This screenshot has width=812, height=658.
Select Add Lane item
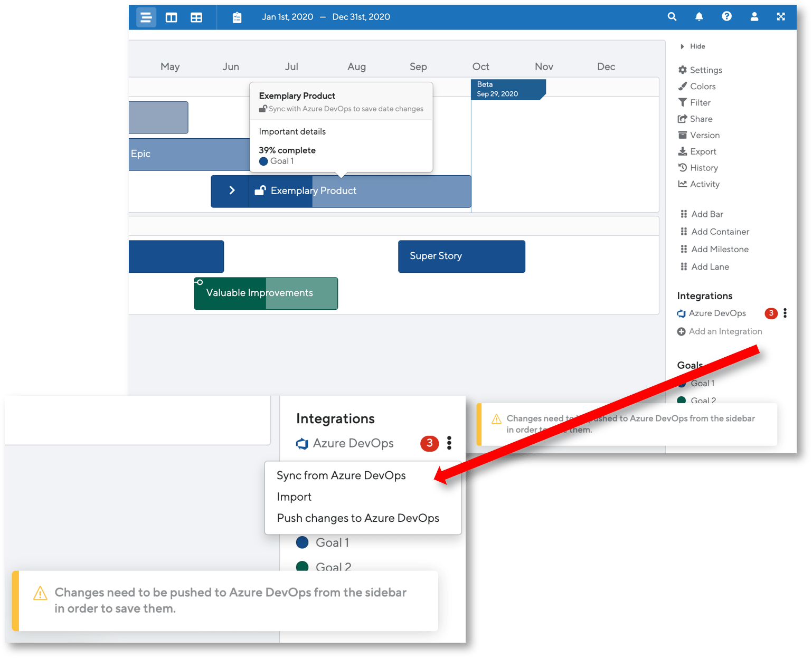coord(705,267)
